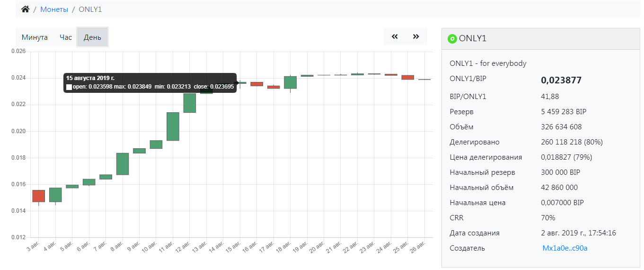This screenshot has width=644, height=270.
Task: Click the green 10 авг. candlestick
Action: pyautogui.click(x=156, y=144)
